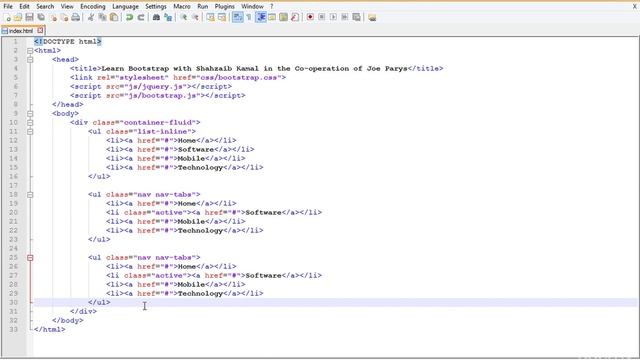Click the Redo toolbar icon
640x360 pixels.
pyautogui.click(x=141, y=17)
